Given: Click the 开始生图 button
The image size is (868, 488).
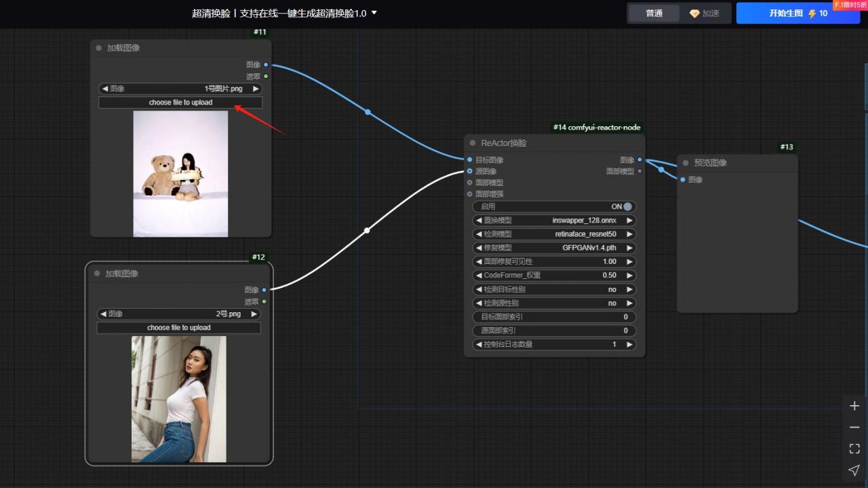Looking at the screenshot, I should click(797, 14).
